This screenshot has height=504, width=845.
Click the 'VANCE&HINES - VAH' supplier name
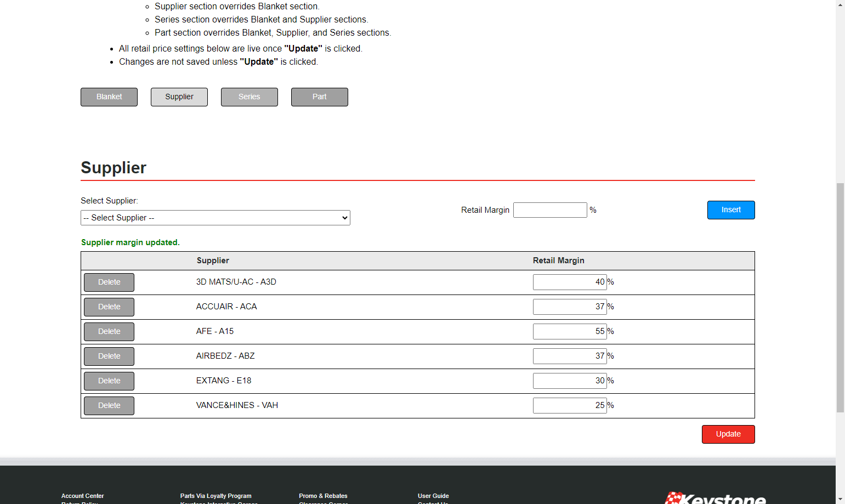tap(237, 405)
